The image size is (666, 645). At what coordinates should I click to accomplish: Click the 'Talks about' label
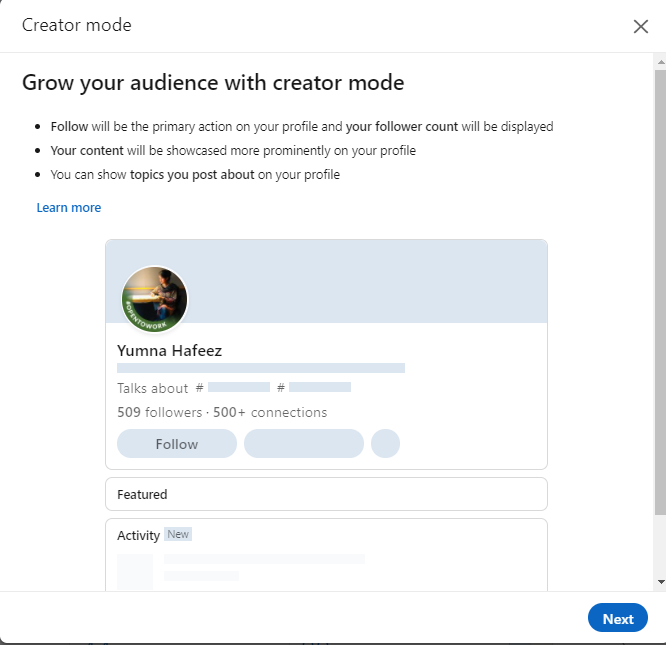tap(152, 388)
